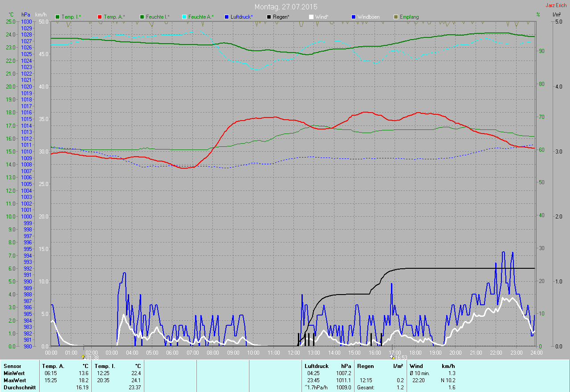This screenshot has width=570, height=392.
Task: Click the Temp. I. average value 23.37
Action: tap(134, 388)
